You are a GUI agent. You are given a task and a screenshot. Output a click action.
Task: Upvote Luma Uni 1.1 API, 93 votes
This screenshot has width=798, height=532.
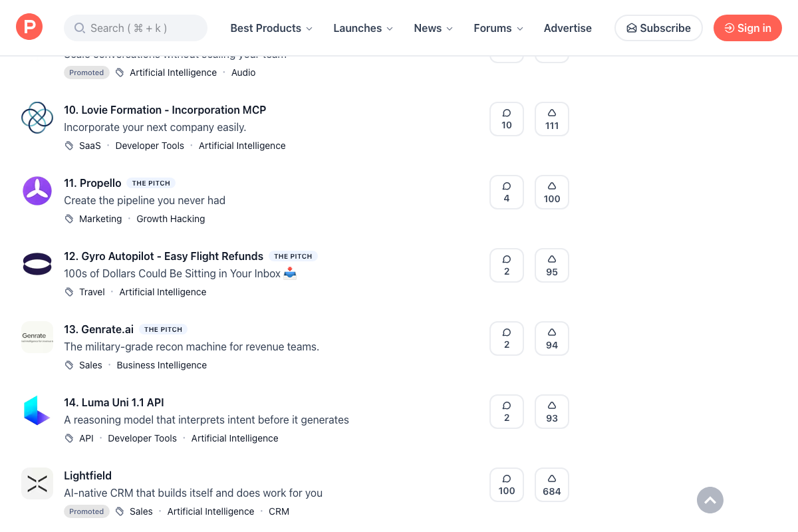point(552,412)
